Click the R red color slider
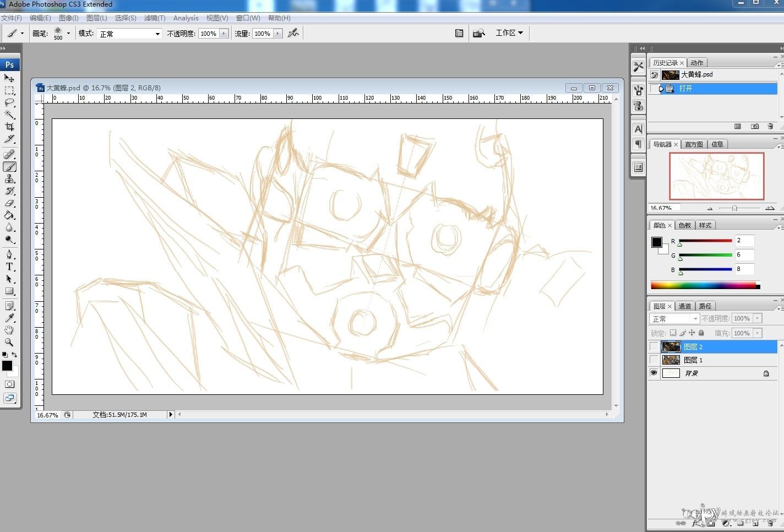 coord(705,241)
